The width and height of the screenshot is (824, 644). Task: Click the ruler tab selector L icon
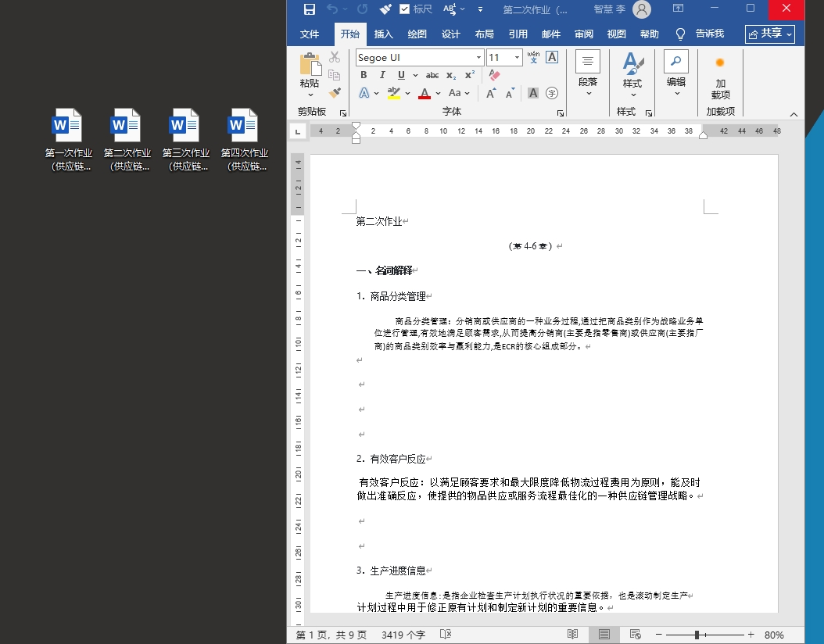click(x=298, y=131)
